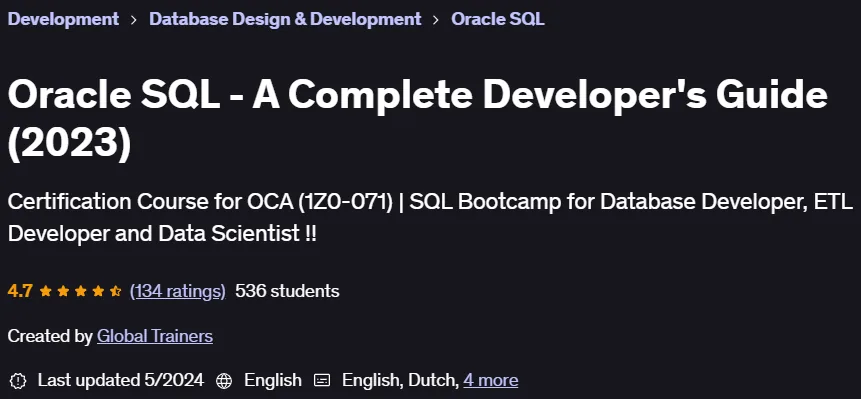Open the Global Trainers instructor profile

[155, 336]
